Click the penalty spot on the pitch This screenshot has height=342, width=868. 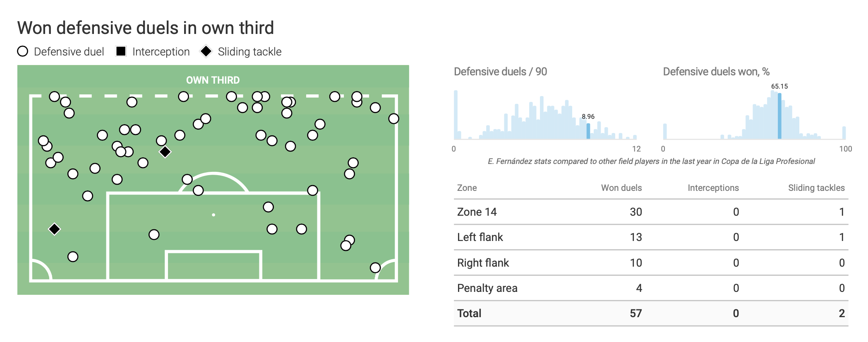(x=213, y=215)
